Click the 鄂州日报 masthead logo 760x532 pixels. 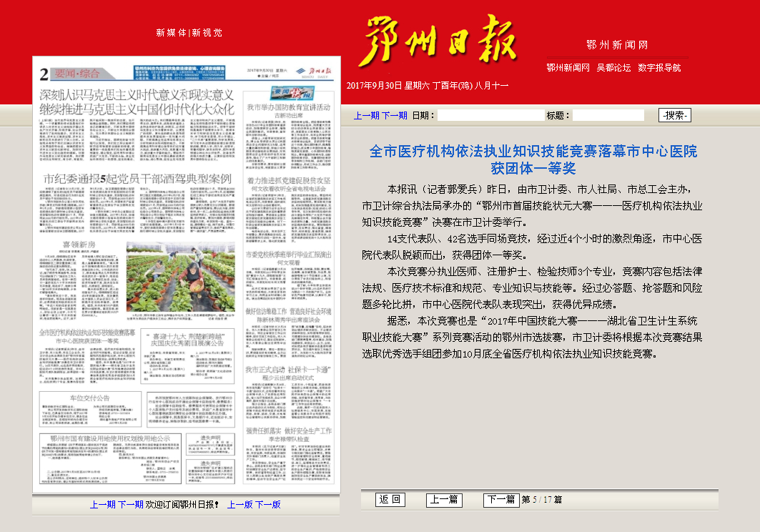tap(438, 41)
